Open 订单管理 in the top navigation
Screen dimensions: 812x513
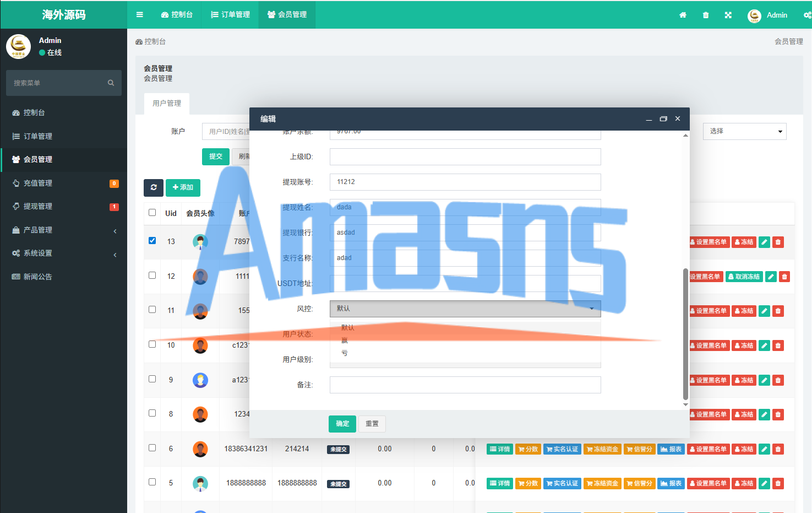231,15
